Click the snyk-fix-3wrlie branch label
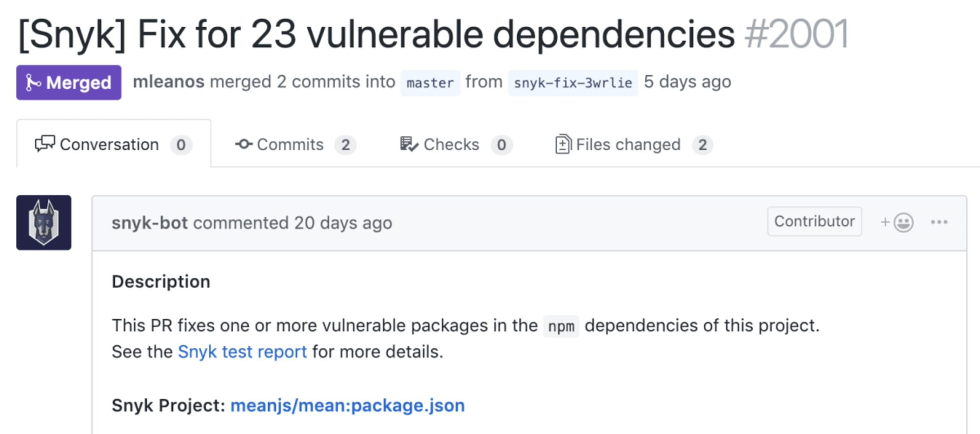The height and width of the screenshot is (434, 980). [573, 83]
